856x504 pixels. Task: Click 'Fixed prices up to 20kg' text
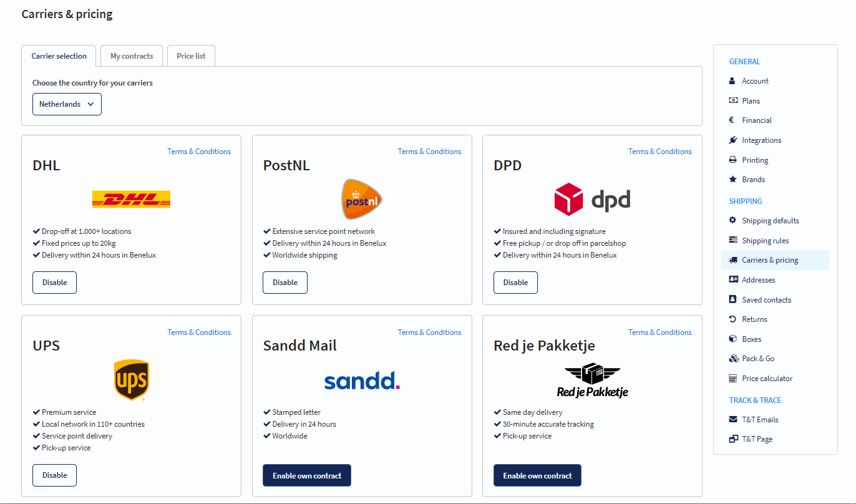[x=79, y=243]
